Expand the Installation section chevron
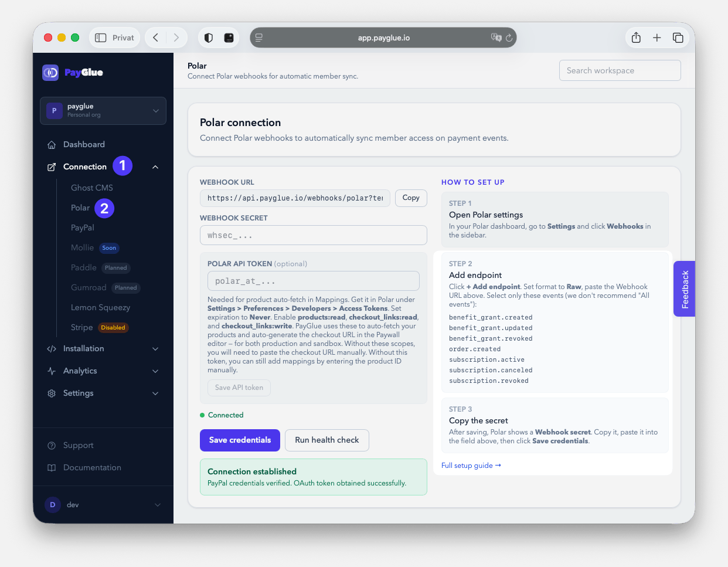 click(x=155, y=349)
